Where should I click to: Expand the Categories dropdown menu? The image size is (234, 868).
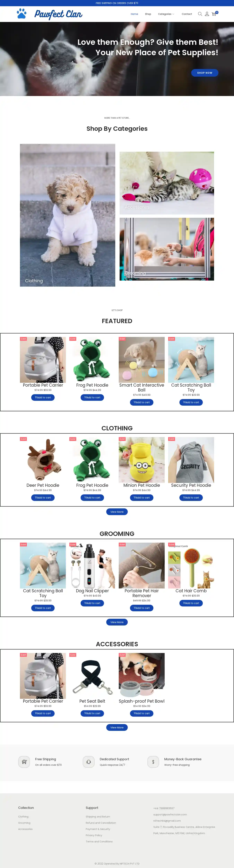(166, 14)
